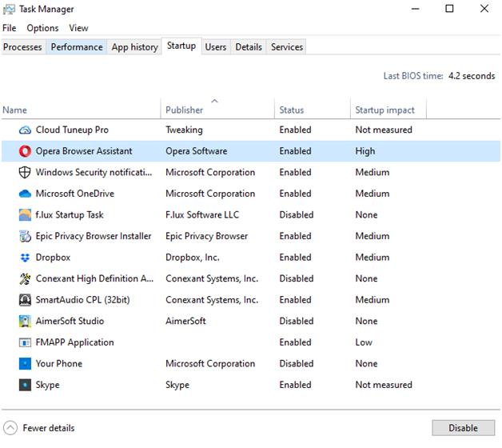Click the Cloud Tuneup Pro icon
Viewport: 502px width, 448px height.
[x=24, y=130]
